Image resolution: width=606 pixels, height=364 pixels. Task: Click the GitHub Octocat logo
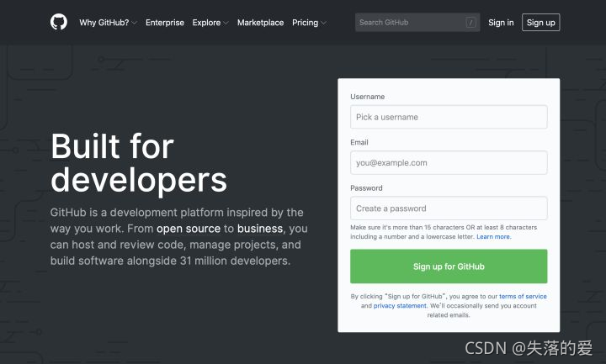[x=59, y=22]
